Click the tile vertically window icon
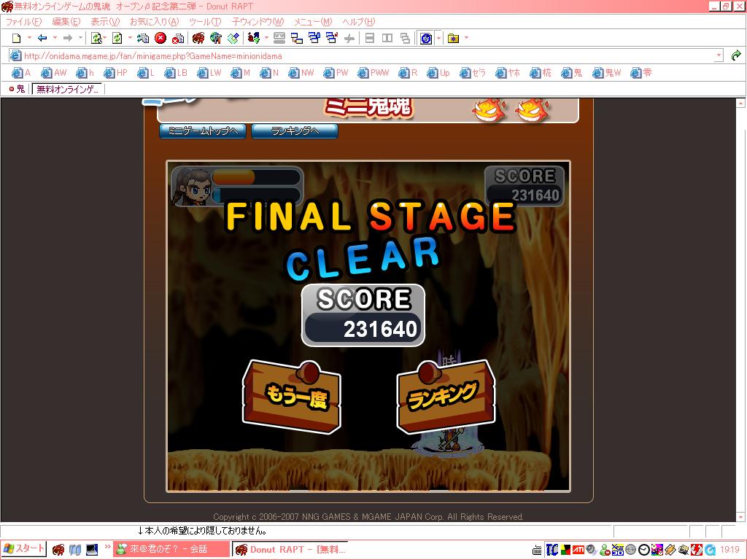The height and width of the screenshot is (560, 747). pos(387,38)
